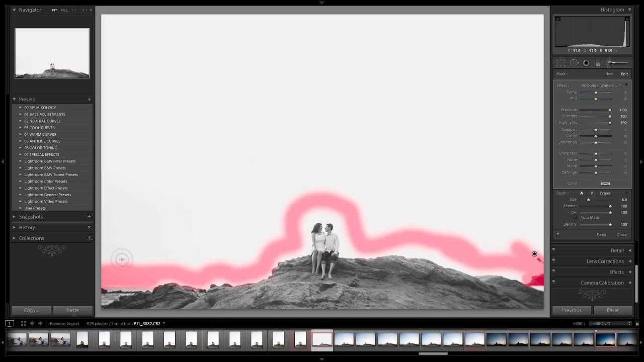Screen dimensions: 644x362
Task: Click the main window display number 1 icon
Action: click(10, 323)
